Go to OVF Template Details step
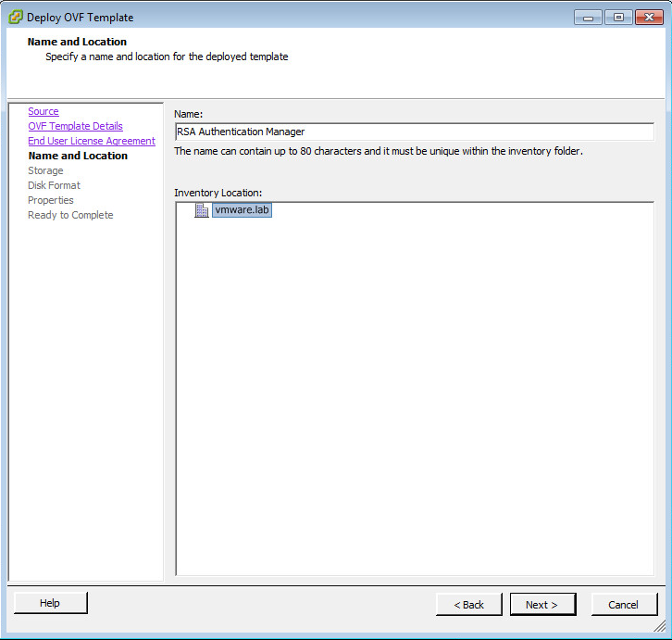 pyautogui.click(x=75, y=126)
